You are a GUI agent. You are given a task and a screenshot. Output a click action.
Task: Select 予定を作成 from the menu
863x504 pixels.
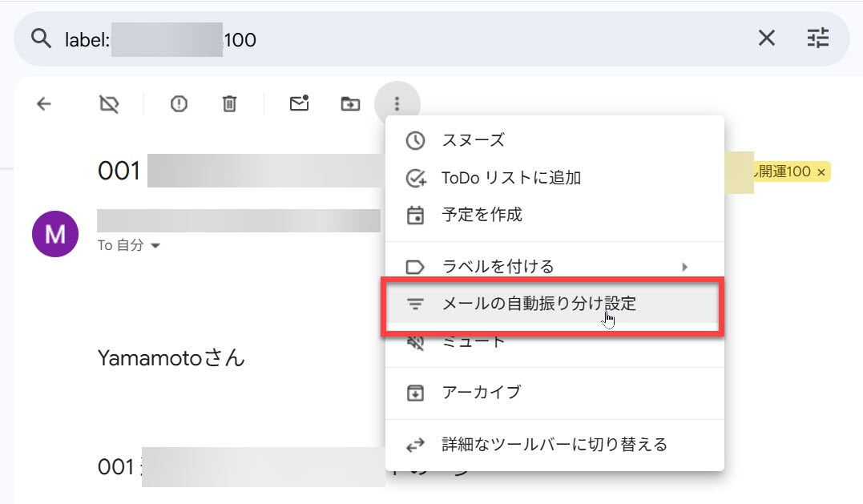pos(482,215)
